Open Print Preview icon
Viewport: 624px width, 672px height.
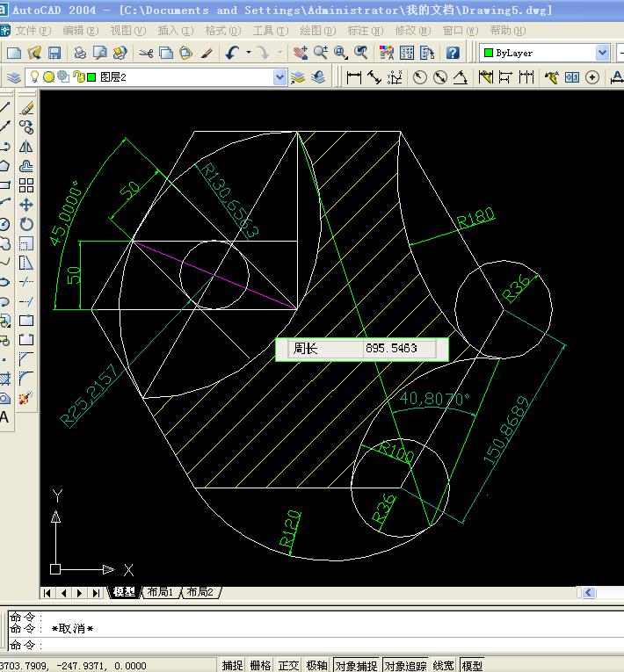click(x=100, y=53)
